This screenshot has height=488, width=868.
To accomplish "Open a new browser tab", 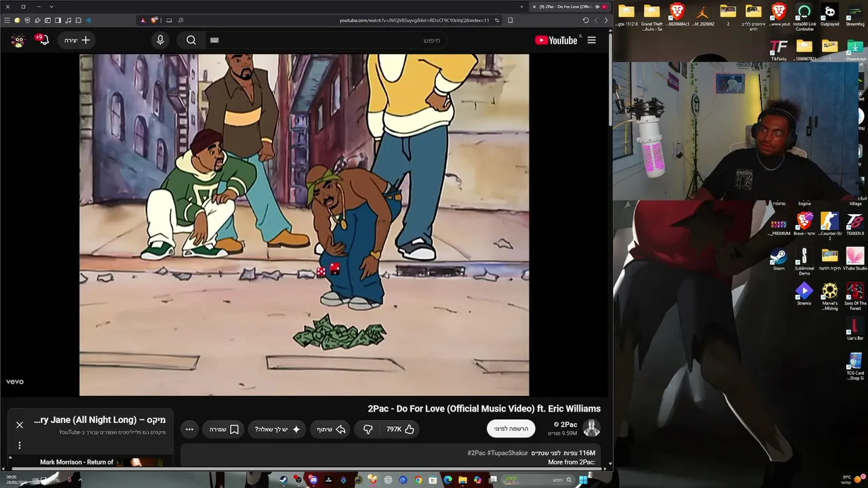I will tap(521, 7).
